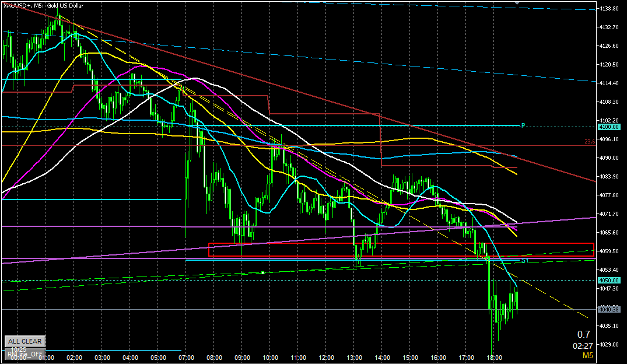Click the 4138.80 price scale label

point(608,9)
